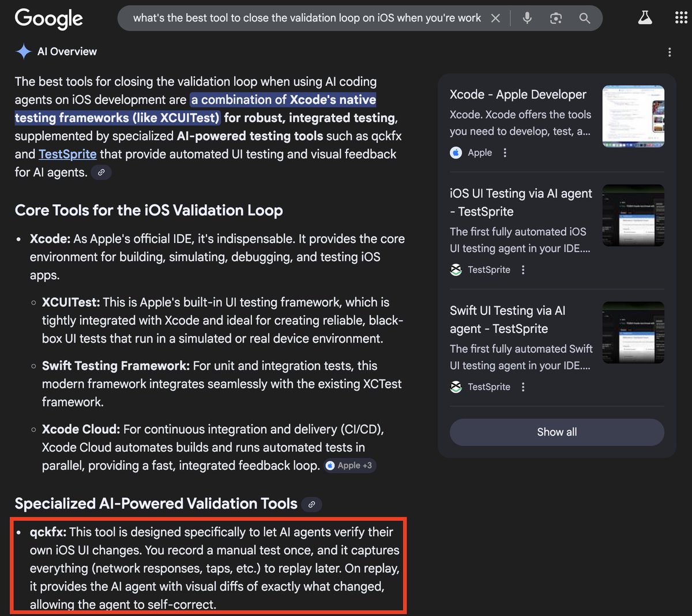The image size is (692, 616).
Task: Open the Google apps grid icon
Action: (681, 18)
